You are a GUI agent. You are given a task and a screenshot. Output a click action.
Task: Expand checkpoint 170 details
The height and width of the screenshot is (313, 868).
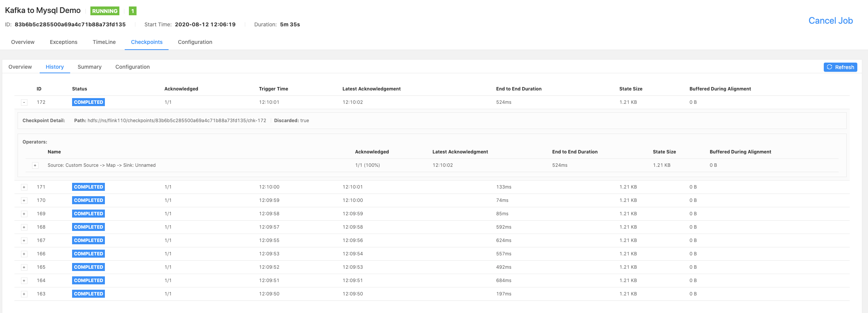coord(24,200)
